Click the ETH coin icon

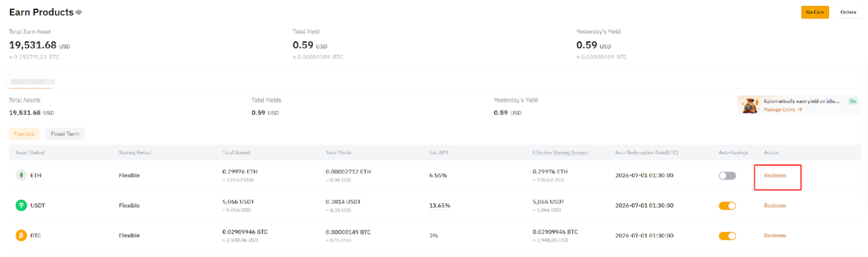point(21,175)
